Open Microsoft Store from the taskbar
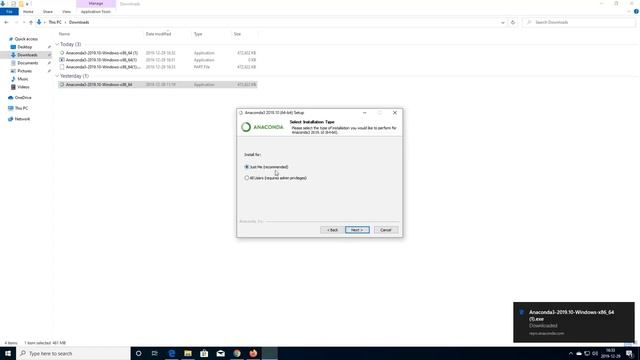 point(204,353)
